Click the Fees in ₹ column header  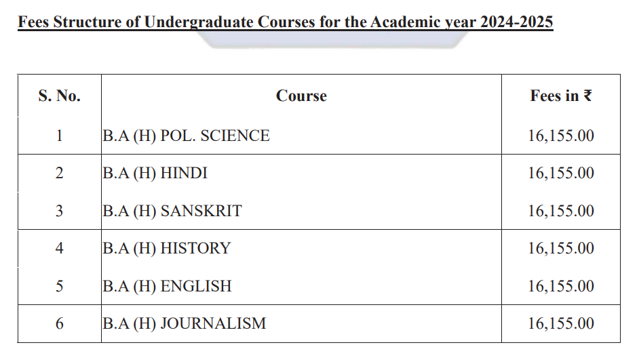point(561,96)
